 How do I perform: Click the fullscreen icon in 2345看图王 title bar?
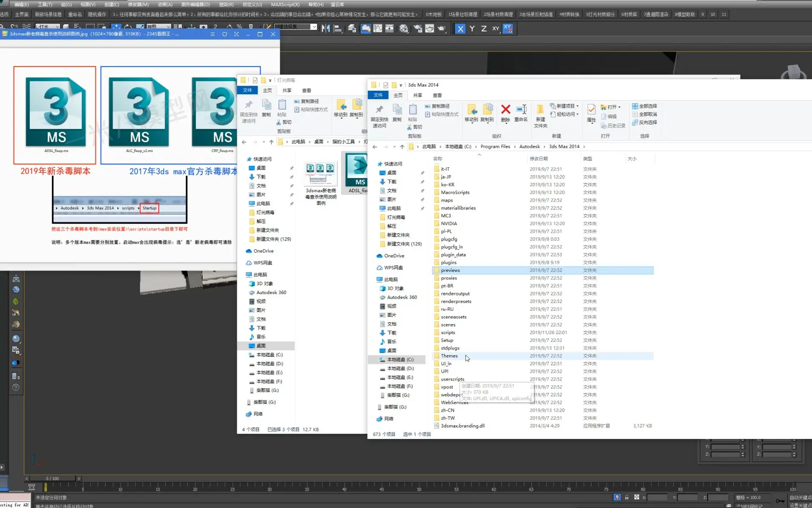coord(236,34)
